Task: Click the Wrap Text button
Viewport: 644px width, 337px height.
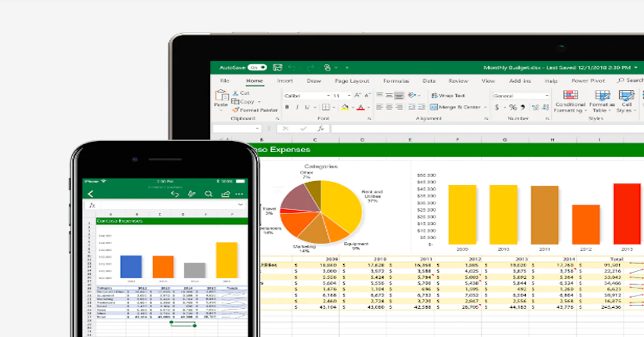Action: pyautogui.click(x=447, y=96)
